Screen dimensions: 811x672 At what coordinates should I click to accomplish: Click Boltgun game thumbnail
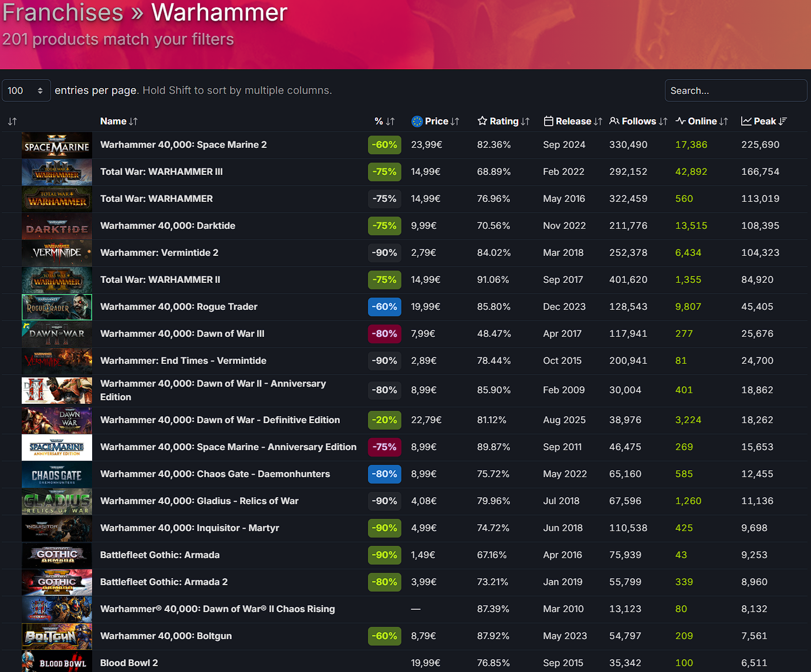click(57, 636)
